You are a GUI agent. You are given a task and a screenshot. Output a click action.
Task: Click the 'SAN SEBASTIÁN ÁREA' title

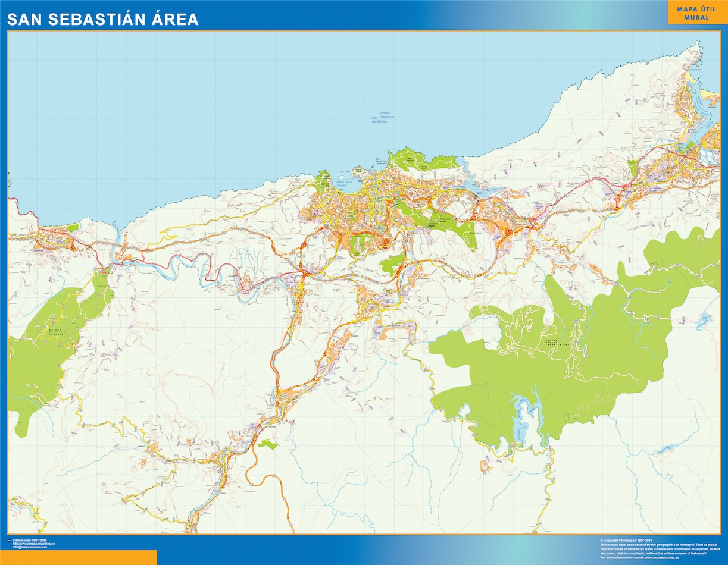(103, 20)
